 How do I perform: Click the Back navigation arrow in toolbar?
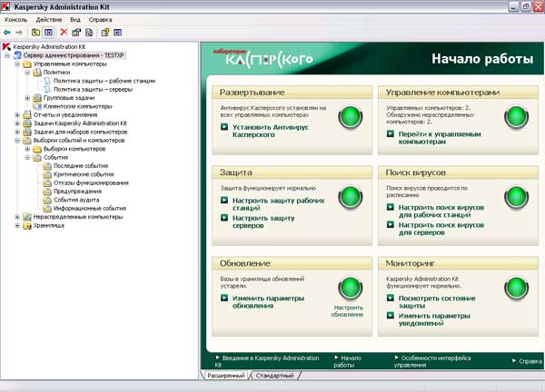click(x=7, y=32)
